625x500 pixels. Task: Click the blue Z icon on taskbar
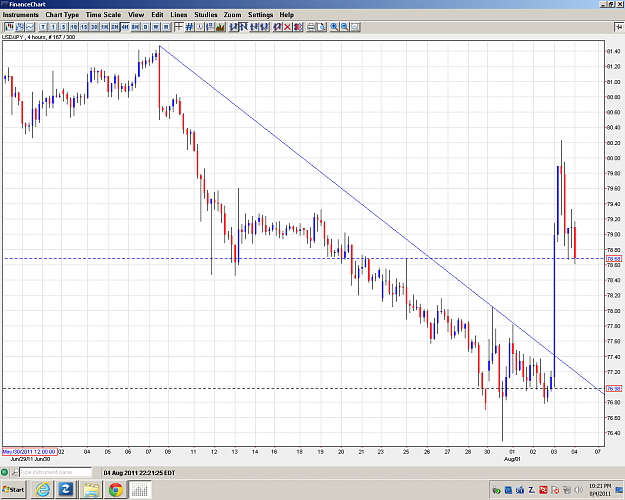pyautogui.click(x=66, y=490)
